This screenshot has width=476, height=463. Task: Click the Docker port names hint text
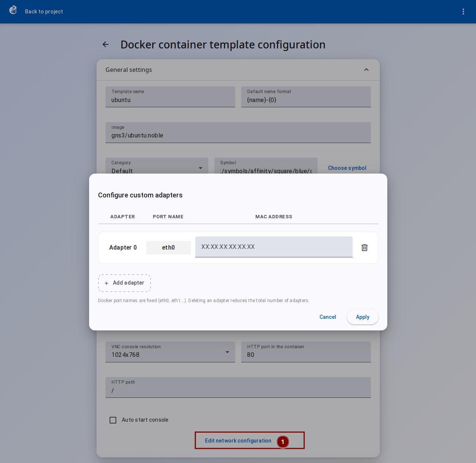(204, 301)
